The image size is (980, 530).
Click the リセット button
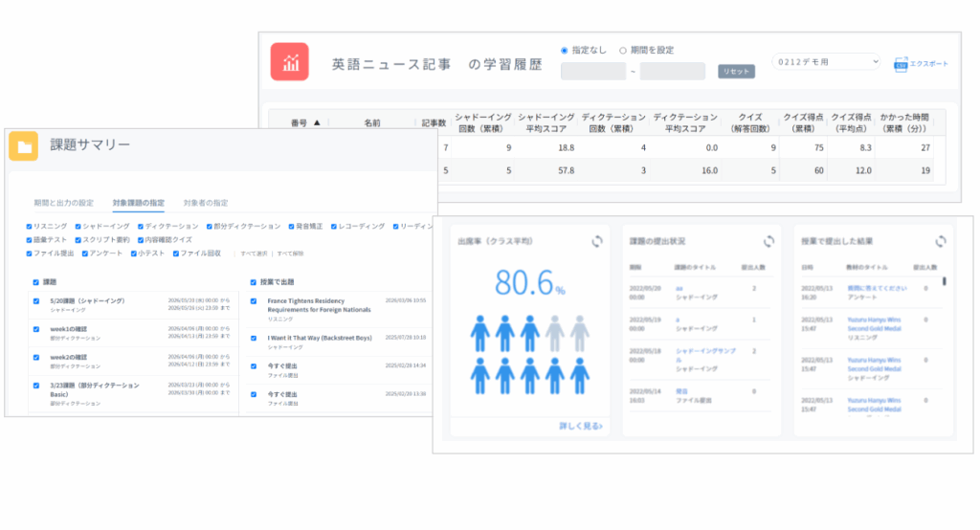coord(736,72)
